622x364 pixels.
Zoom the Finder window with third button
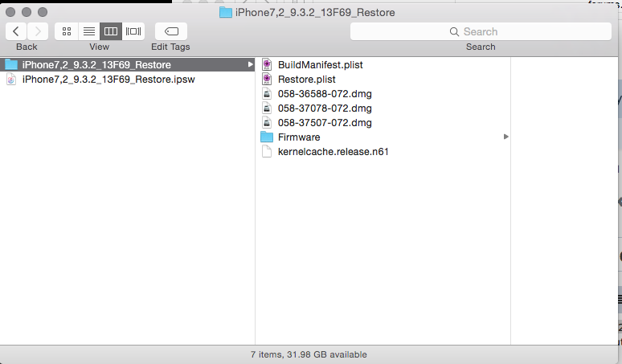coord(43,12)
